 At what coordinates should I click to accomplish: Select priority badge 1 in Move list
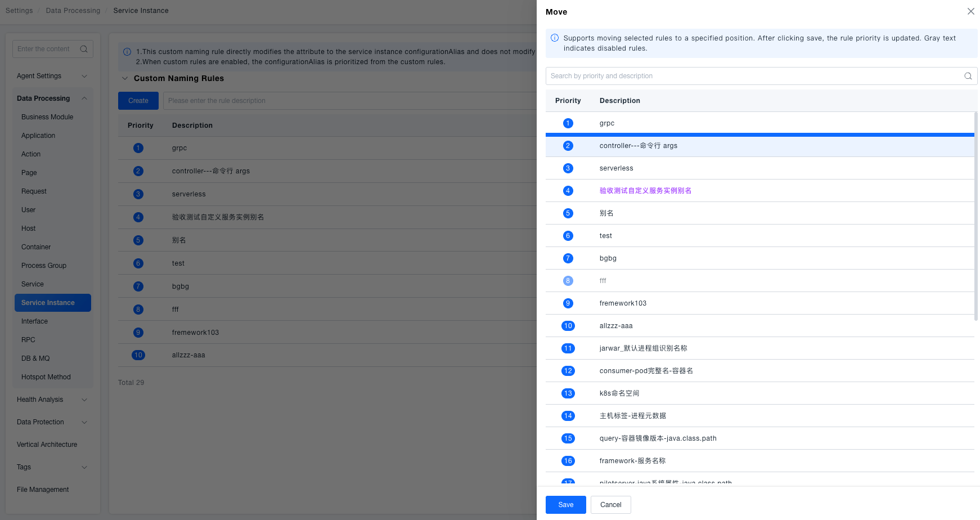coord(568,123)
